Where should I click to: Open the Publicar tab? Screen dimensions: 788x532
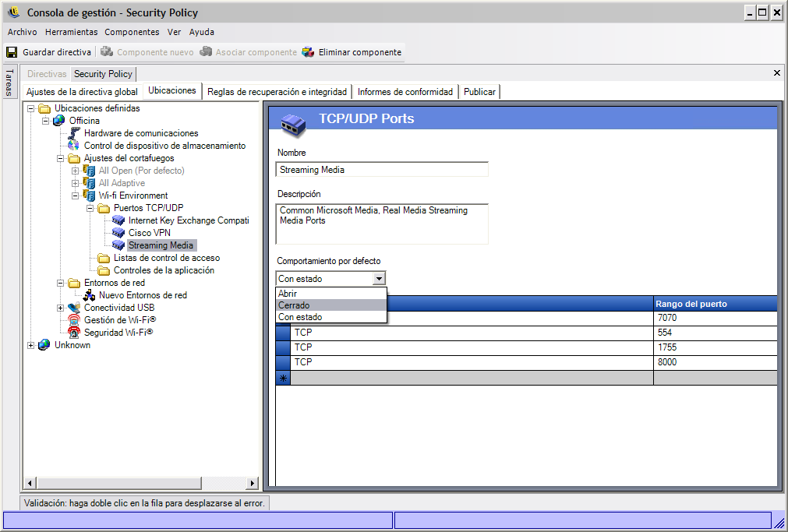tap(479, 92)
